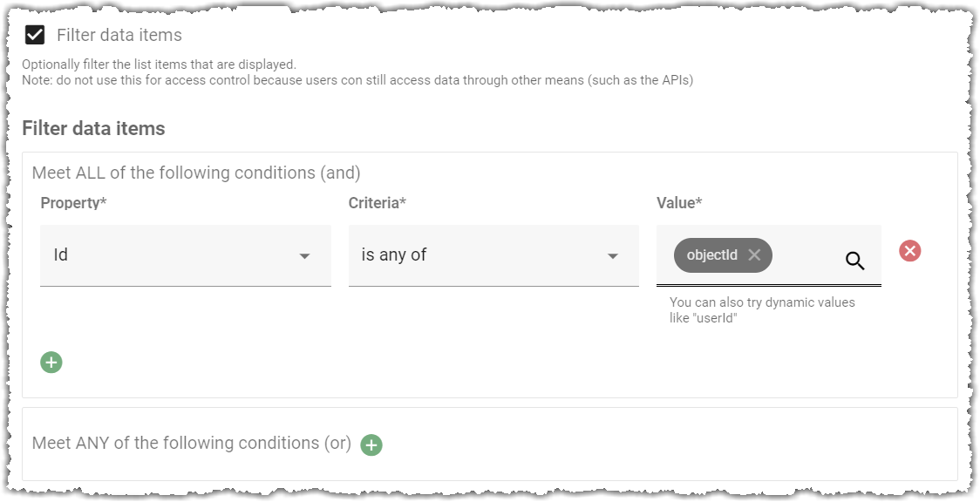Delete the condition with the red X icon
This screenshot has height=502, width=980.
(910, 251)
